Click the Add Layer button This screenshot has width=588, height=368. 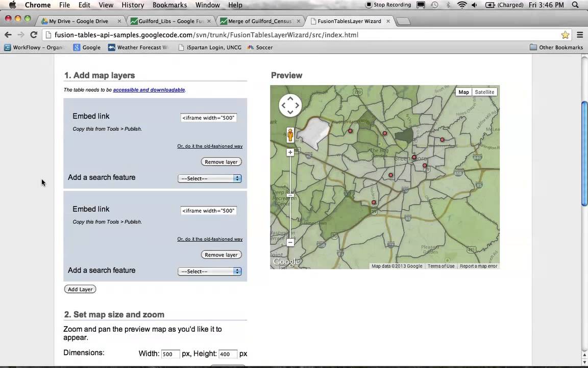point(80,289)
